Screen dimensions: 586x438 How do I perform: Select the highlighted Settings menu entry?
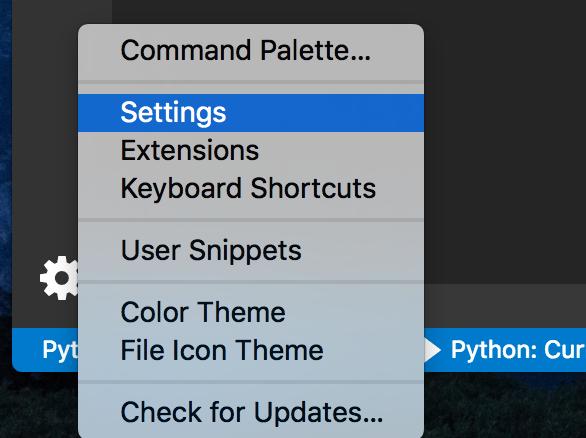tap(251, 113)
